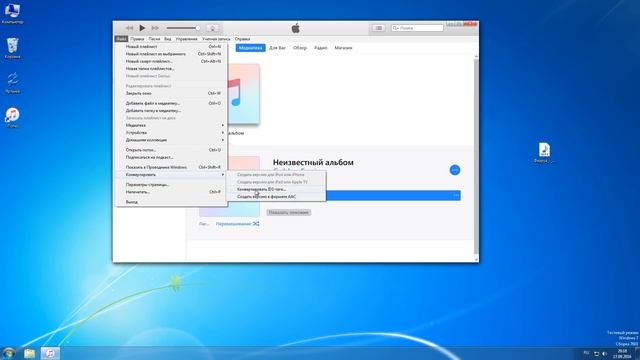The width and height of the screenshot is (640, 360).
Task: Select Напечатать menu item
Action: coord(171,192)
